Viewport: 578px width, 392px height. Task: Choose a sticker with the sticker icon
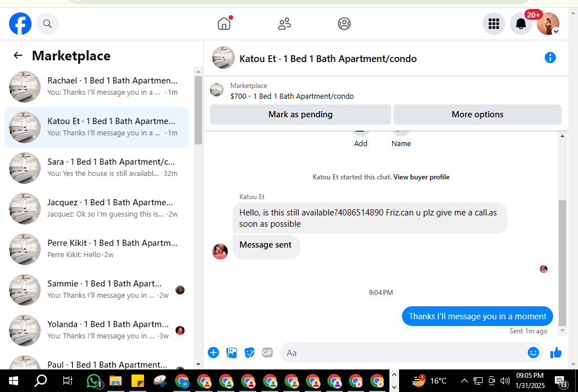[x=249, y=353]
